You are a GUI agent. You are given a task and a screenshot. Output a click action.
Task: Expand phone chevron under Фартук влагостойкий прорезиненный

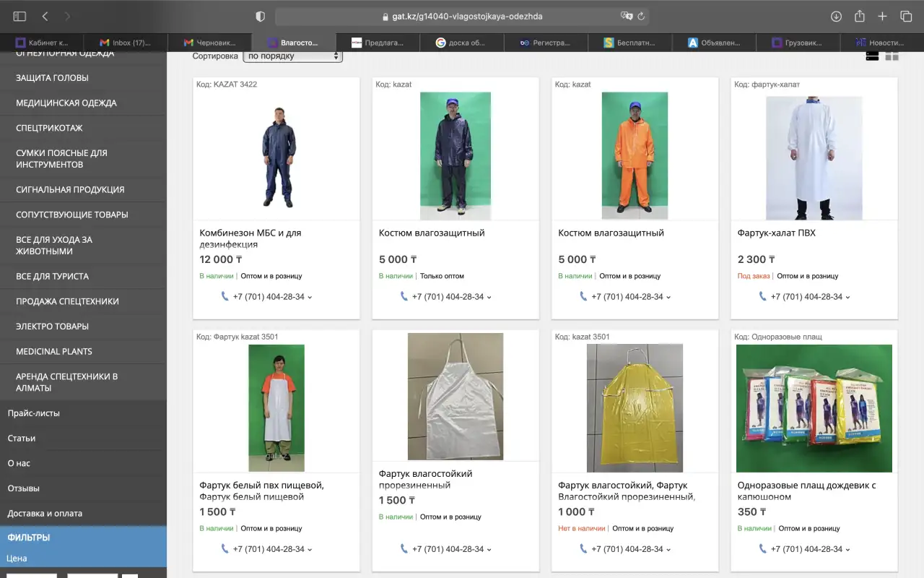489,549
